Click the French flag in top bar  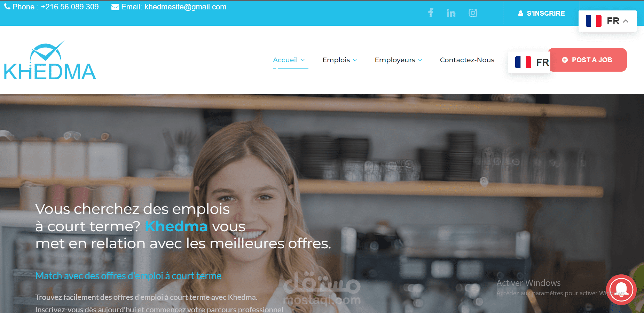coord(594,21)
